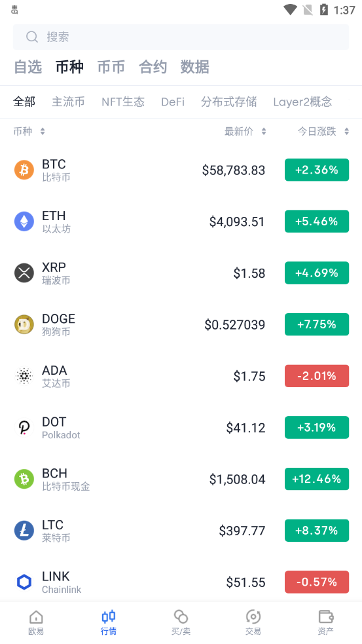Open the 资产 assets wallet icon

(326, 616)
